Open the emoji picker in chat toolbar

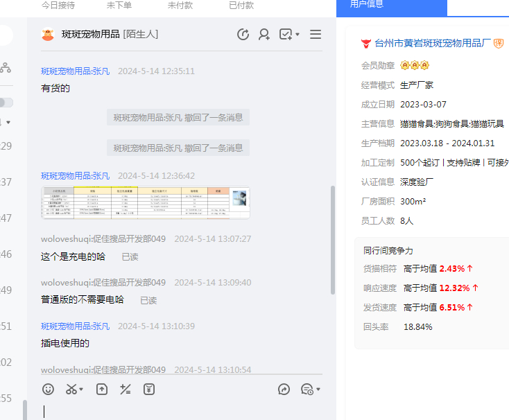[x=48, y=390]
